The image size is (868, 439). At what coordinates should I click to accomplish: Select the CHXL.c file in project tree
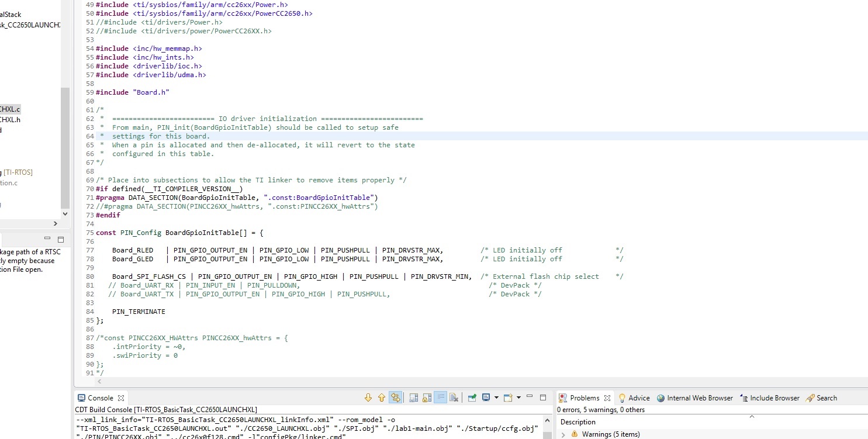click(10, 109)
